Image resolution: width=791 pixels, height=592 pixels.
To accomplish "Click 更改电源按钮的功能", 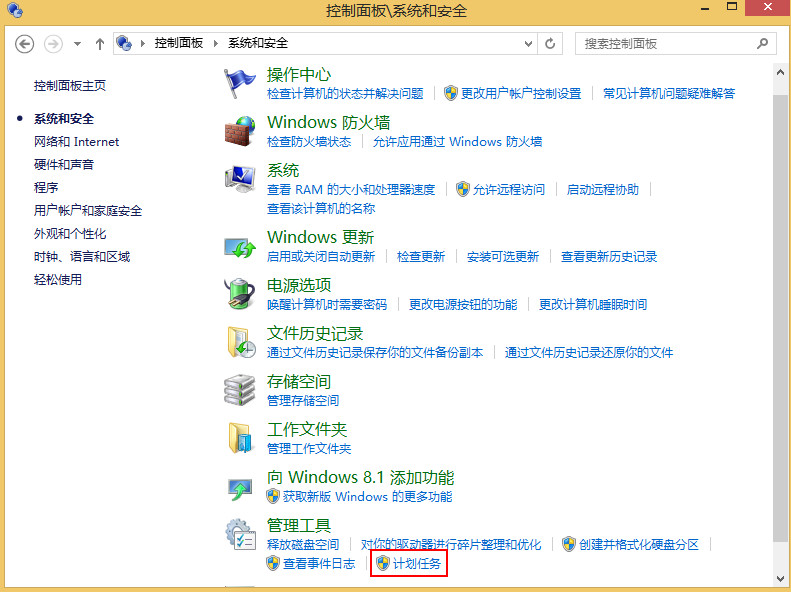I will [463, 305].
